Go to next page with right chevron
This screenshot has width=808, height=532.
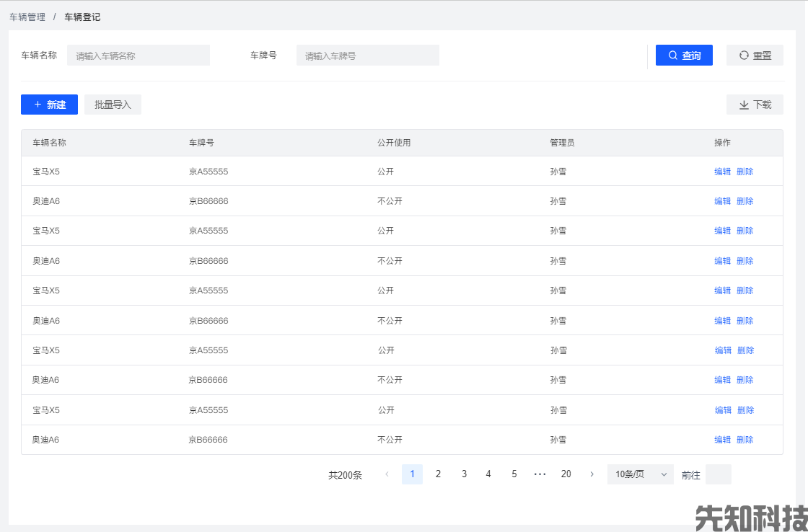coord(592,474)
